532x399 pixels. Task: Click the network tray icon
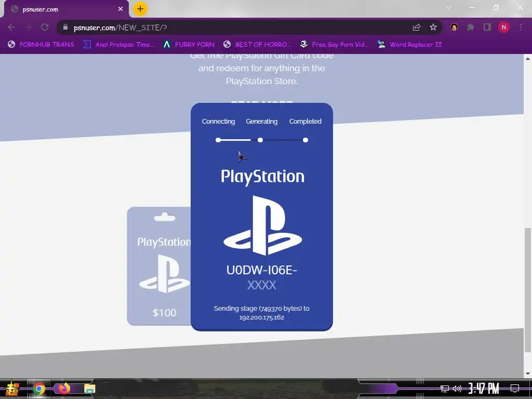tap(445, 389)
